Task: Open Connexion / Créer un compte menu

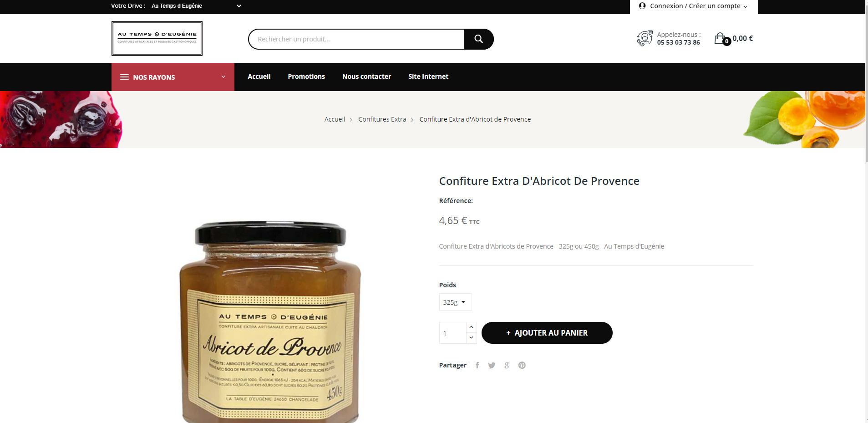Action: tap(694, 6)
